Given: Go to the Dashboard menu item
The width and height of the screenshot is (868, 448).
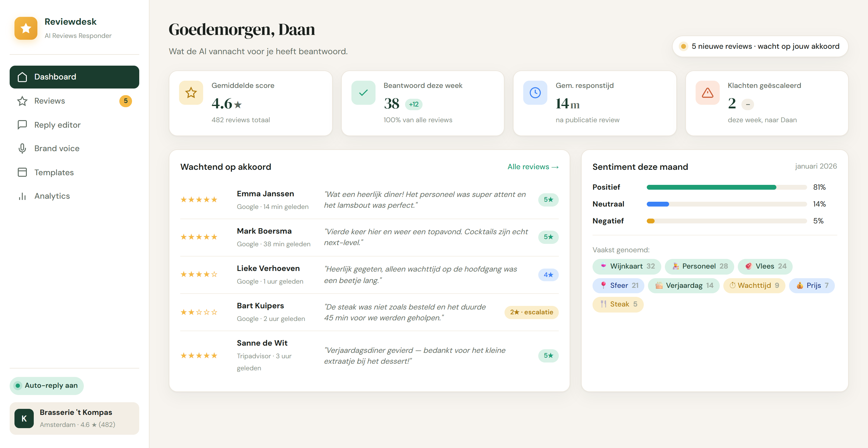Looking at the screenshot, I should tap(74, 77).
